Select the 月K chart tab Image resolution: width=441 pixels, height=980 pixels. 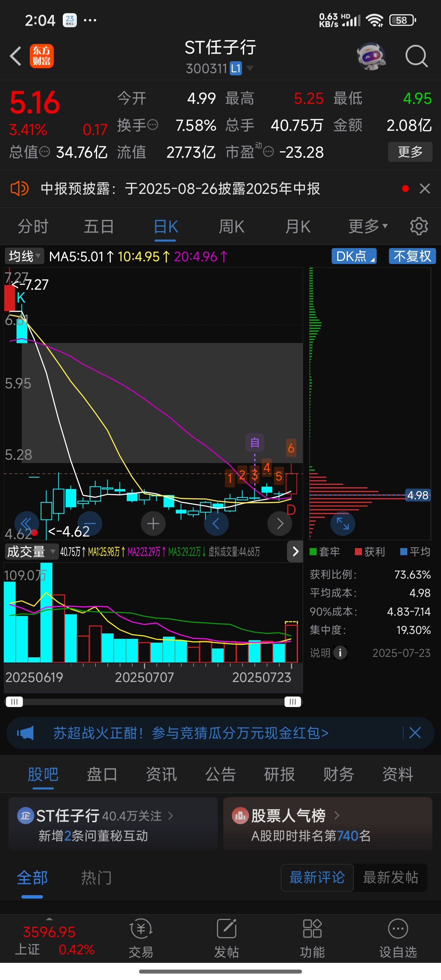pos(298,226)
